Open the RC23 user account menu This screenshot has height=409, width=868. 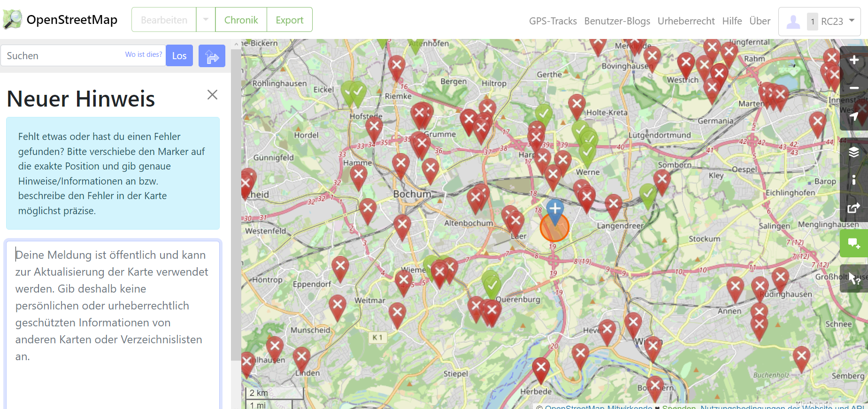[x=819, y=22]
